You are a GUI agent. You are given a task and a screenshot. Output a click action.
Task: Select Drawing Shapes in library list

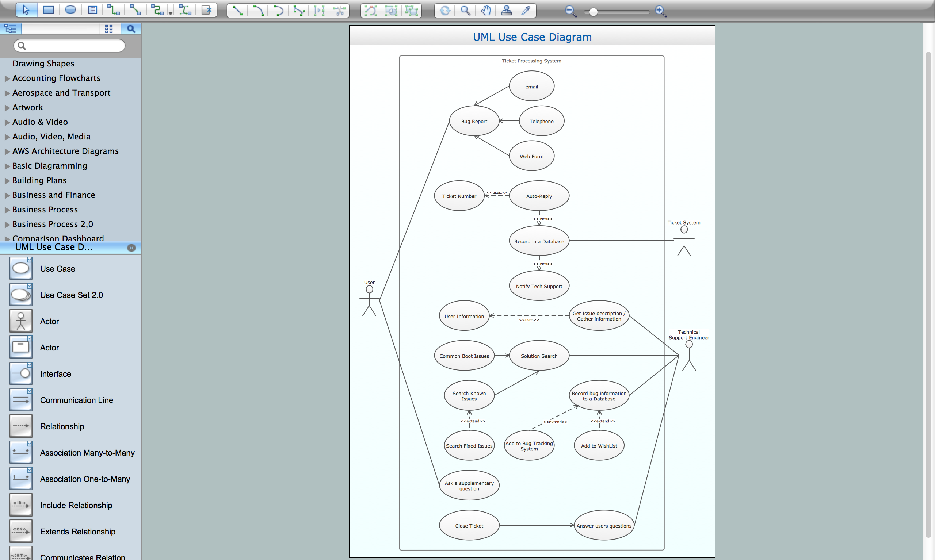pos(43,64)
